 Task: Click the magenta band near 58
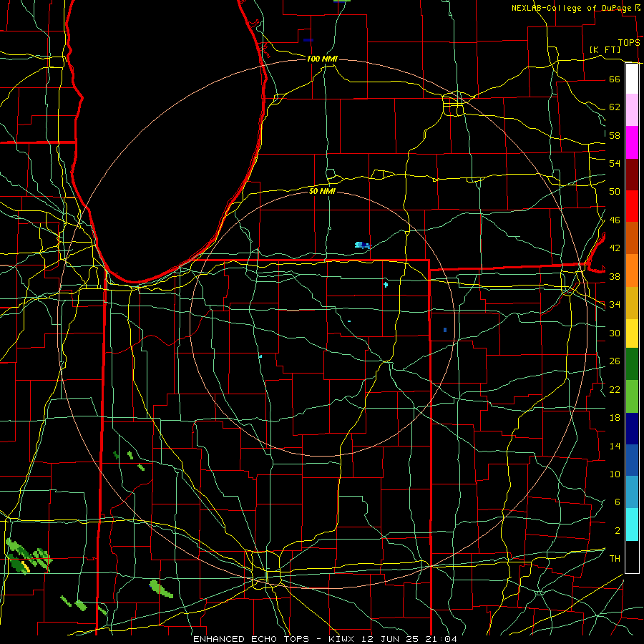[632, 142]
